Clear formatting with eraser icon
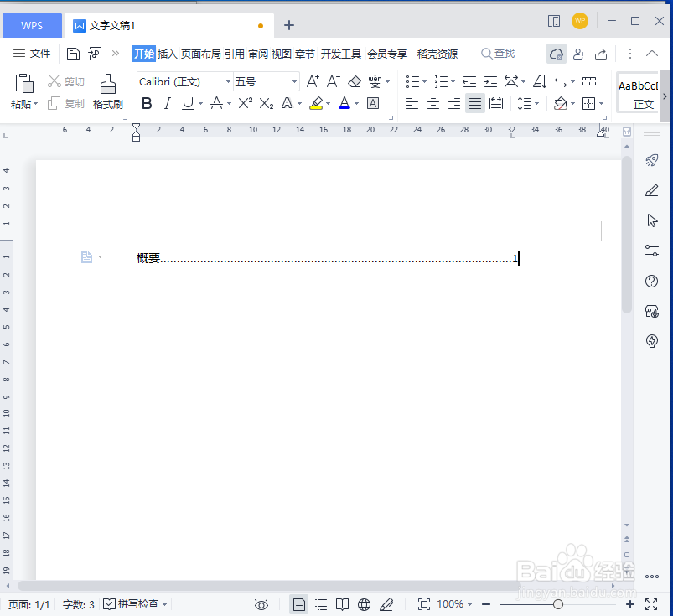Image resolution: width=673 pixels, height=616 pixels. pyautogui.click(x=355, y=81)
